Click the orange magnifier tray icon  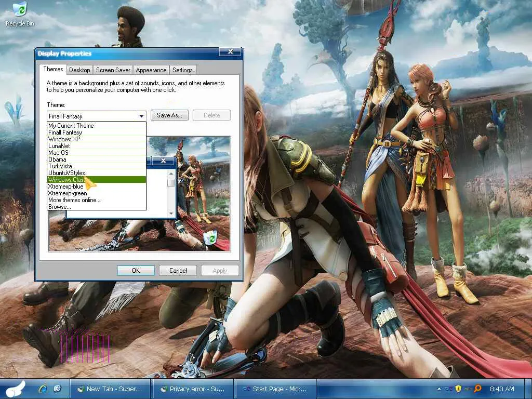tap(477, 389)
